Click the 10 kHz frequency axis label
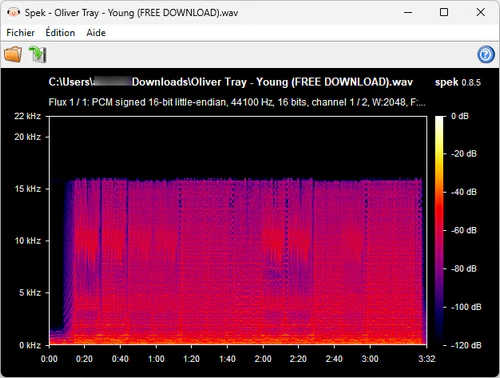Image resolution: width=500 pixels, height=378 pixels. pos(27,241)
